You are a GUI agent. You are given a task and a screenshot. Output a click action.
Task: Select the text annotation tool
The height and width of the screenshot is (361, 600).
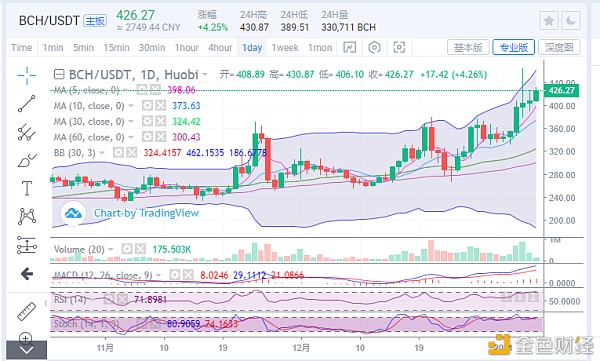tap(27, 188)
